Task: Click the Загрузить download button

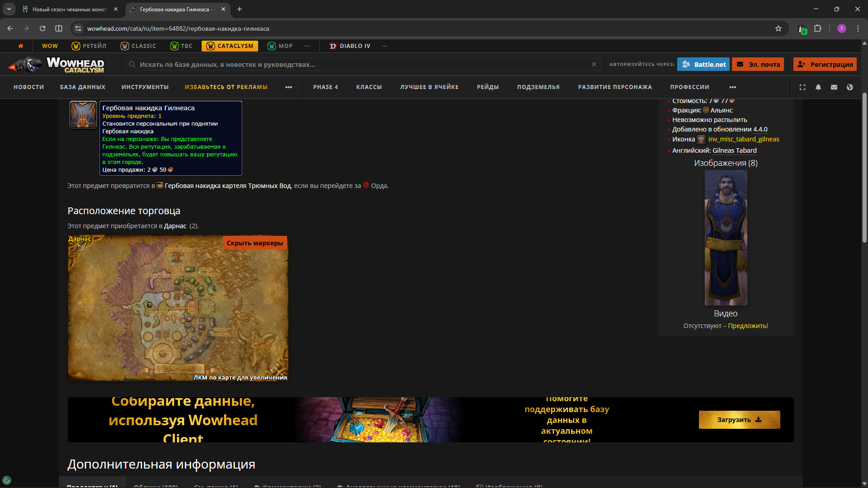Action: point(739,420)
